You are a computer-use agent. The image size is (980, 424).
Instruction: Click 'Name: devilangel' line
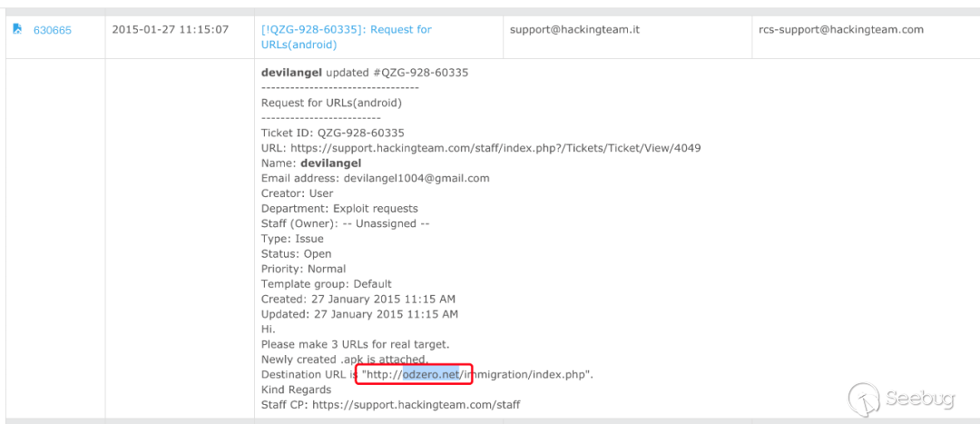pos(311,163)
